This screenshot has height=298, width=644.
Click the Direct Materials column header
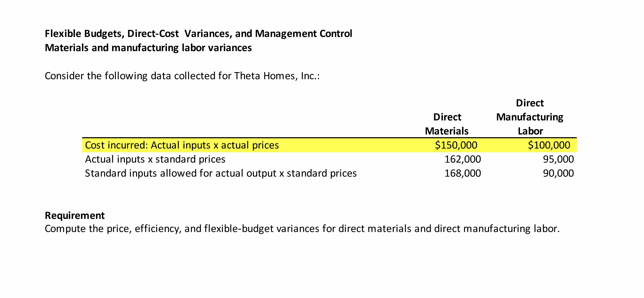(447, 124)
